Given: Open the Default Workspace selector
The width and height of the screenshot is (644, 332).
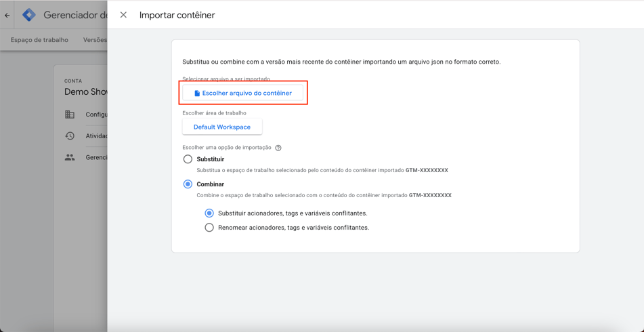Looking at the screenshot, I should tap(222, 127).
